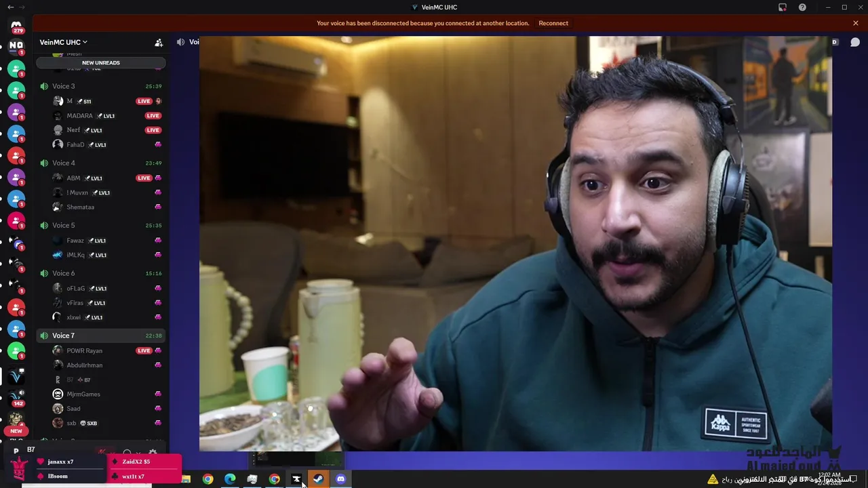The image size is (868, 488).
Task: Join the Voice 5 channel
Action: pos(100,225)
